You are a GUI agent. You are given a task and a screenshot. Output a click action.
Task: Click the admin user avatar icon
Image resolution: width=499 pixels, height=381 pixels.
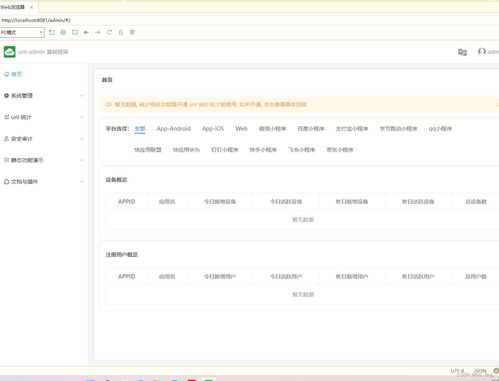click(482, 51)
